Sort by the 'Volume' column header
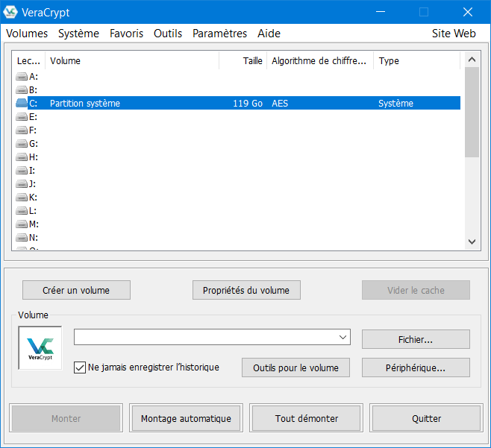The width and height of the screenshot is (491, 448). pos(132,60)
